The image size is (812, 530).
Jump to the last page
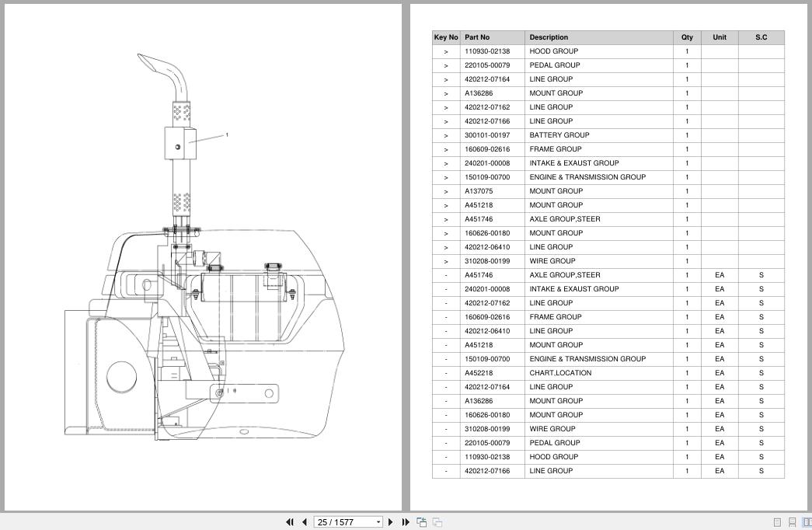point(406,522)
